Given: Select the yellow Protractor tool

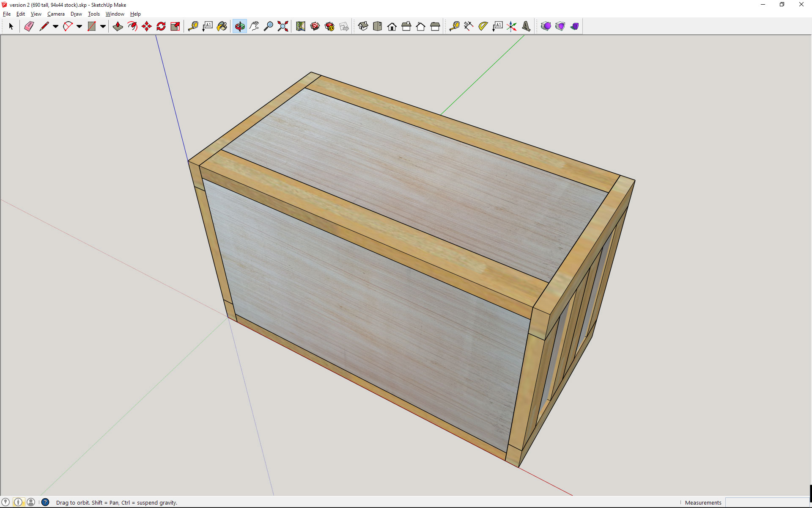Looking at the screenshot, I should coord(483,26).
